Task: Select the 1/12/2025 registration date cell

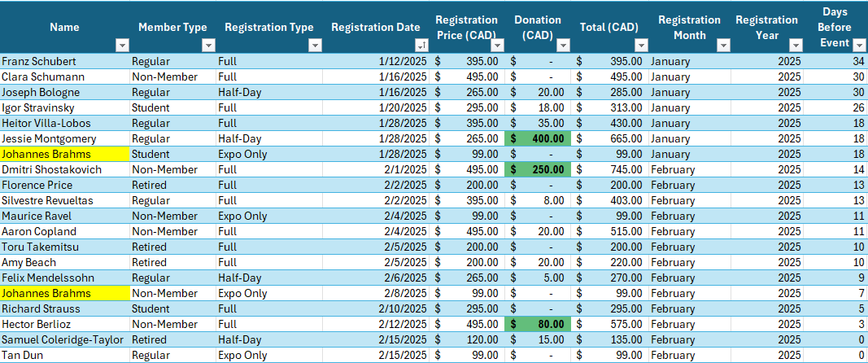Action: click(x=376, y=61)
